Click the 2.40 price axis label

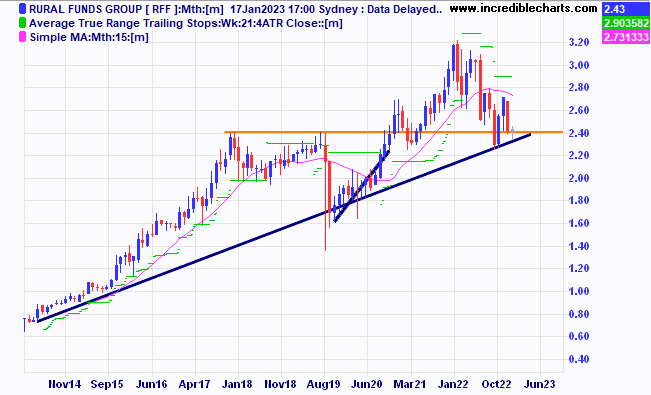pos(579,133)
